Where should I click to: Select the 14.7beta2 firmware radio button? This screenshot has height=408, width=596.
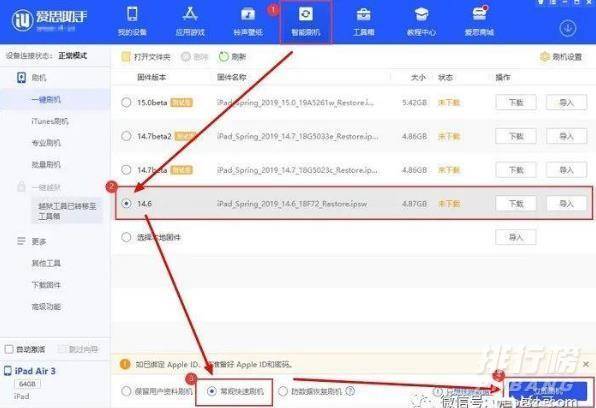pos(126,136)
